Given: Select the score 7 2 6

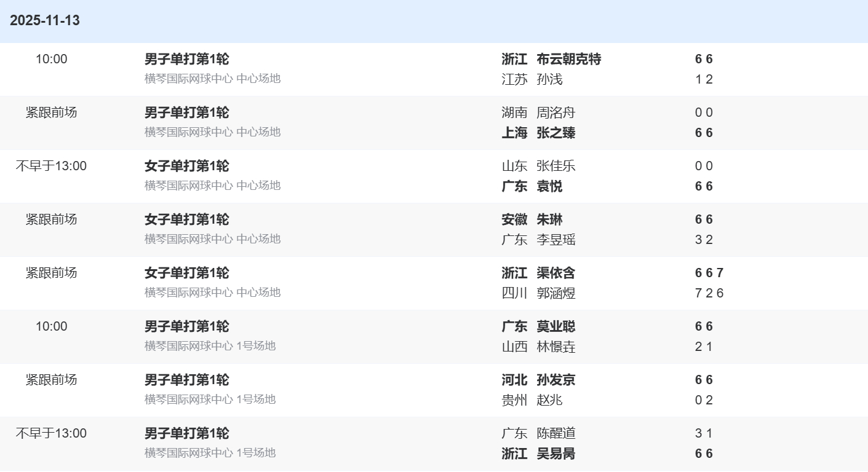Looking at the screenshot, I should (x=709, y=293).
